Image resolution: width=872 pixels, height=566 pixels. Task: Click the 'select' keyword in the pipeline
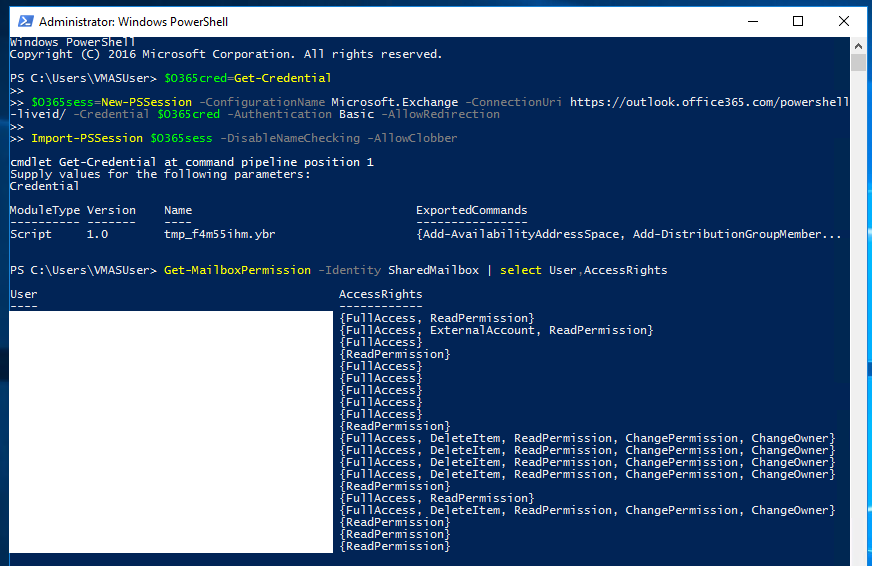tap(521, 270)
